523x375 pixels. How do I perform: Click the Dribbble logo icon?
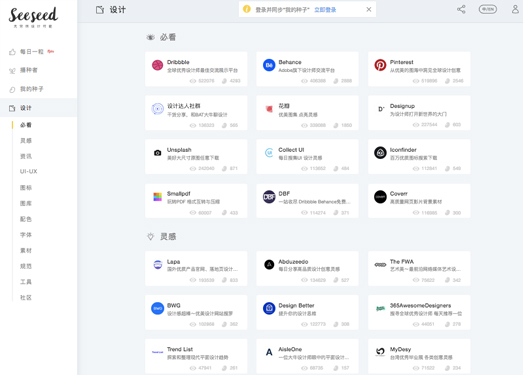[157, 65]
